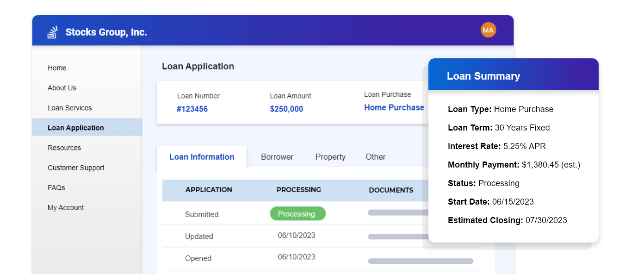Click Start Date 06/15/2023 line

click(x=491, y=202)
